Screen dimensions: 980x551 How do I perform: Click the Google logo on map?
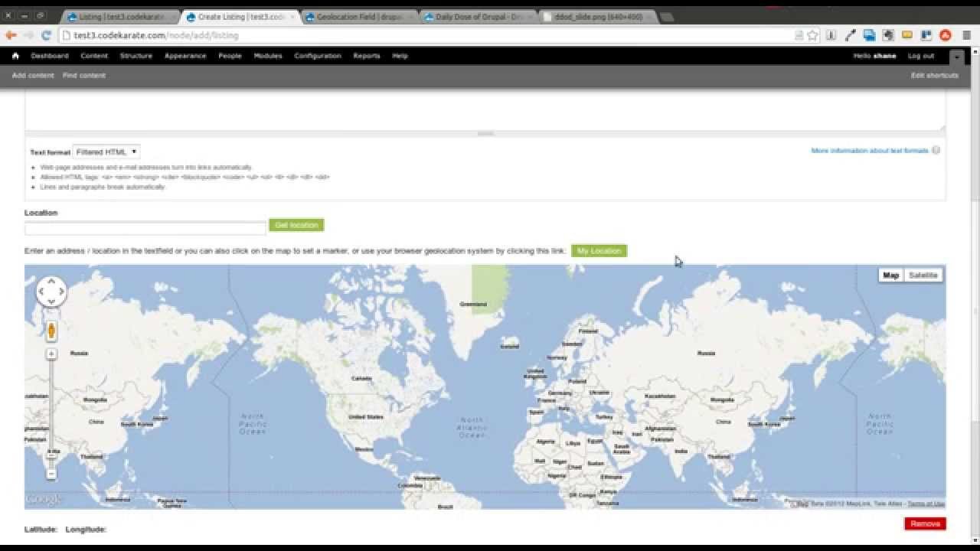(44, 500)
